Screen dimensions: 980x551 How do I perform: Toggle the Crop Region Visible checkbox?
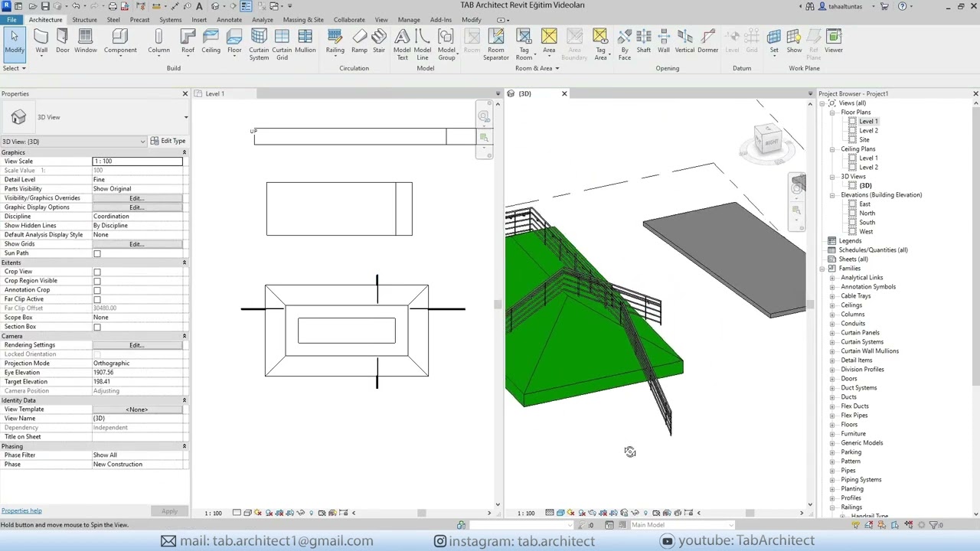tap(96, 281)
